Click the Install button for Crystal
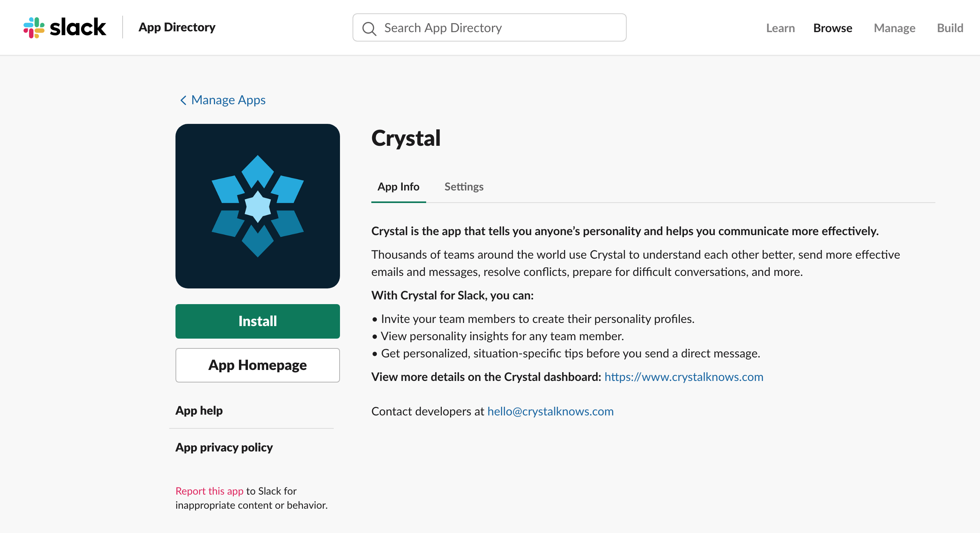 (x=258, y=321)
